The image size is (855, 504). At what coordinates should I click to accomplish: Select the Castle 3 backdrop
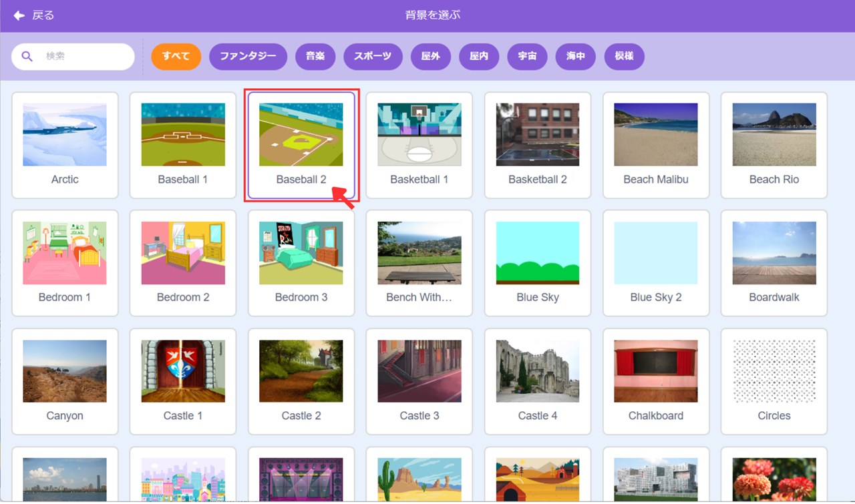click(x=419, y=381)
